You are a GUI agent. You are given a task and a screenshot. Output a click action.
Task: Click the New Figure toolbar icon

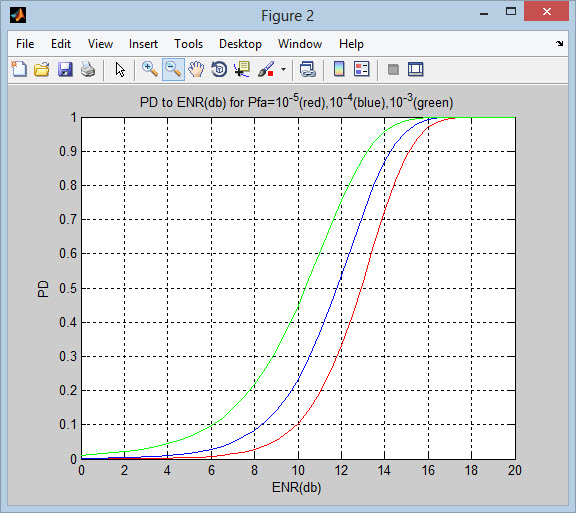pos(19,69)
